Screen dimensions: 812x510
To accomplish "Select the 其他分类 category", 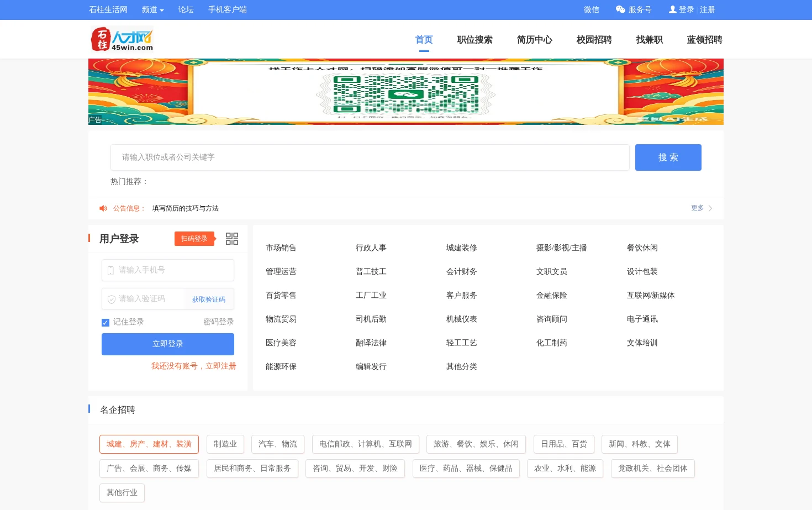I will click(x=462, y=366).
